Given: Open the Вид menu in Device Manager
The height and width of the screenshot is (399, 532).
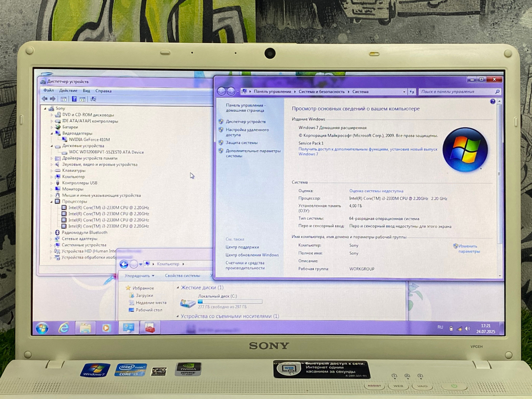Looking at the screenshot, I should point(87,90).
